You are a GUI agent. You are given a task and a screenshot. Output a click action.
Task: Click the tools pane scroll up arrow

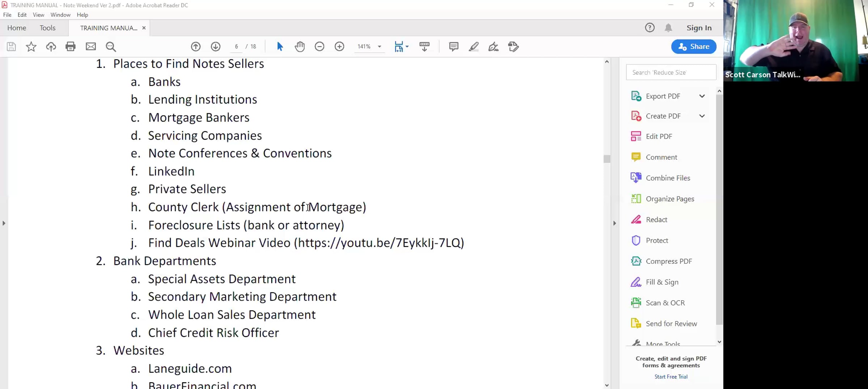coord(719,91)
